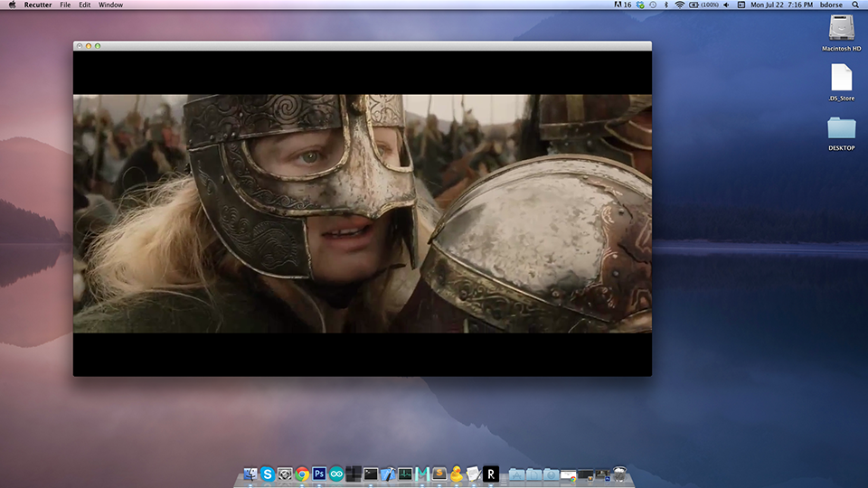
Task: Click the notification window icon in menu bar
Action: 741,5
